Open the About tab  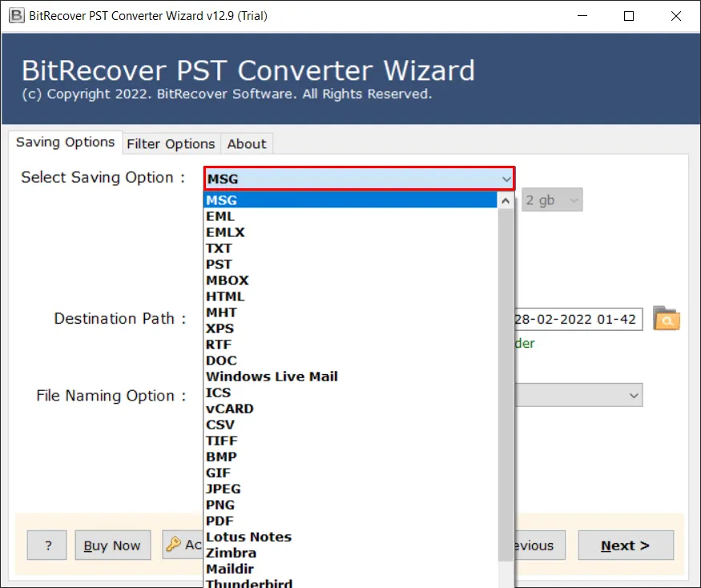(x=246, y=143)
